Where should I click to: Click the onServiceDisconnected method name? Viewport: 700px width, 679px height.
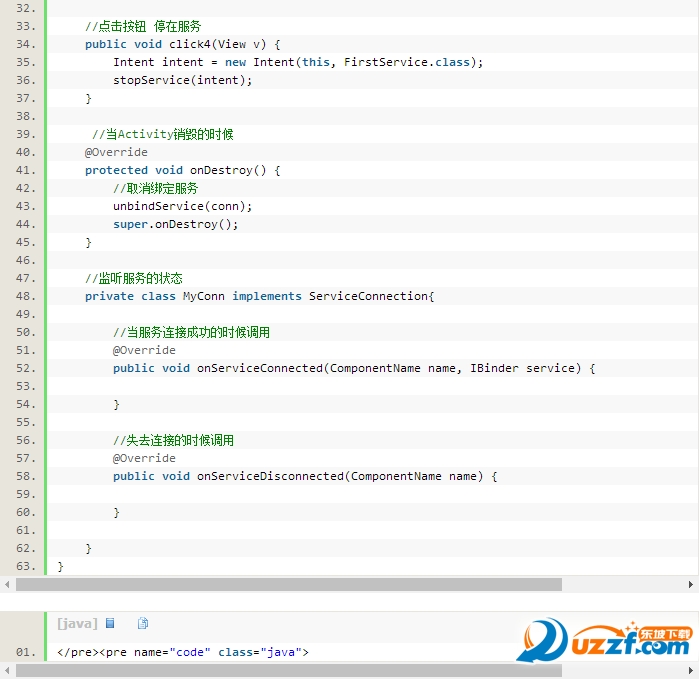(270, 476)
